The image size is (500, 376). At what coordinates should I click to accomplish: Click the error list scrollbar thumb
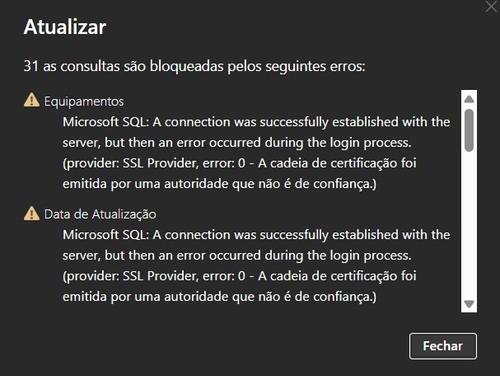pos(469,130)
